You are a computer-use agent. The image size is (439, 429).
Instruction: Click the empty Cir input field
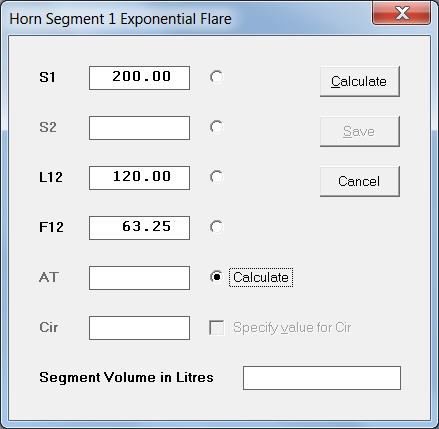coord(139,328)
